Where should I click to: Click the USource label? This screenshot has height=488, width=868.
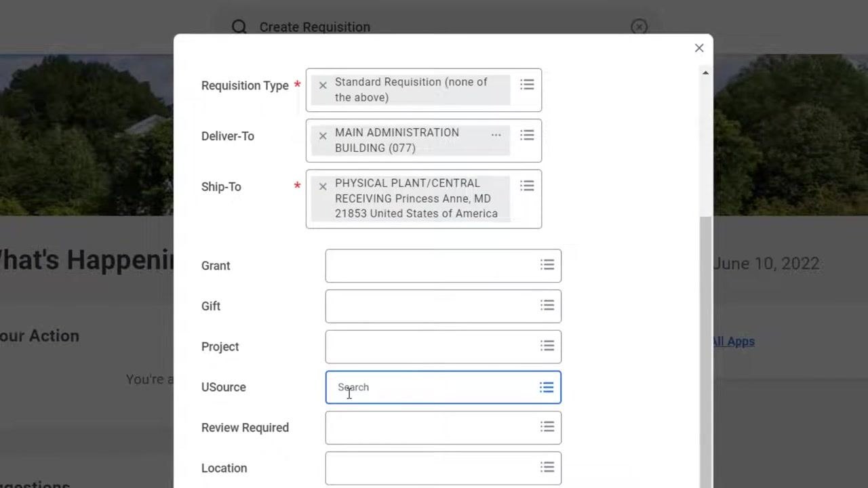click(224, 387)
